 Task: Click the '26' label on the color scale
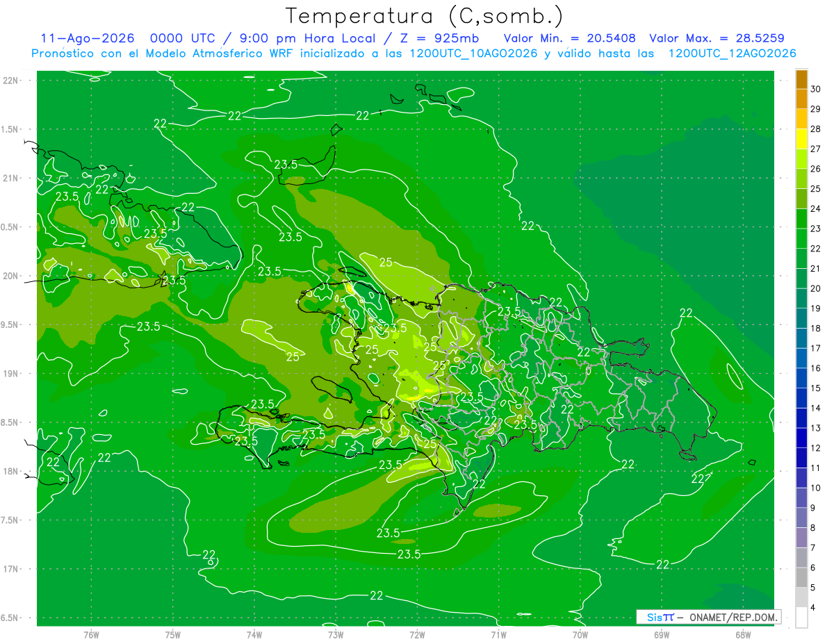(x=815, y=169)
